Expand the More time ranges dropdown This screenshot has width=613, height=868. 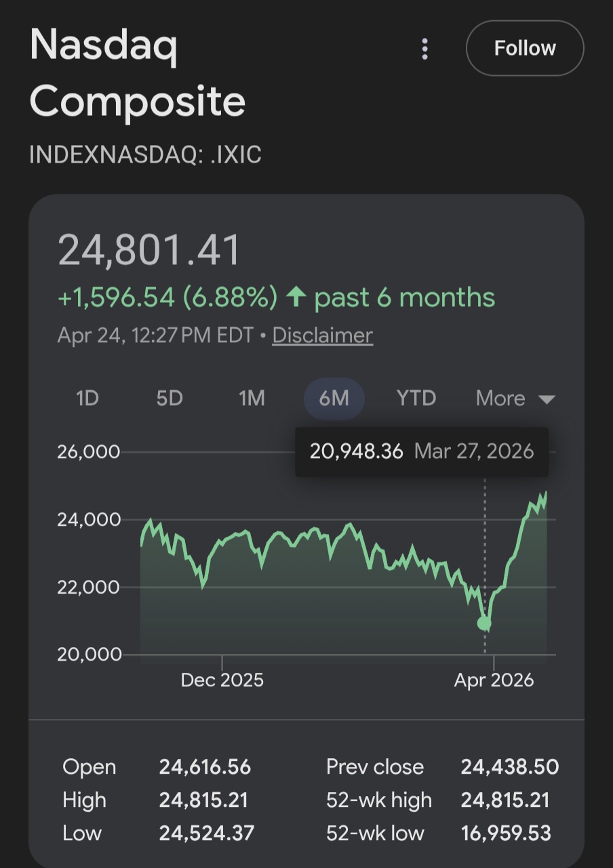pos(515,398)
